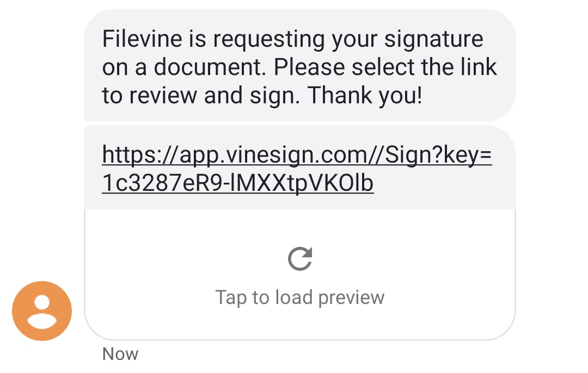Open the sender's profile via the avatar bubble
The width and height of the screenshot is (588, 373).
pos(42,311)
